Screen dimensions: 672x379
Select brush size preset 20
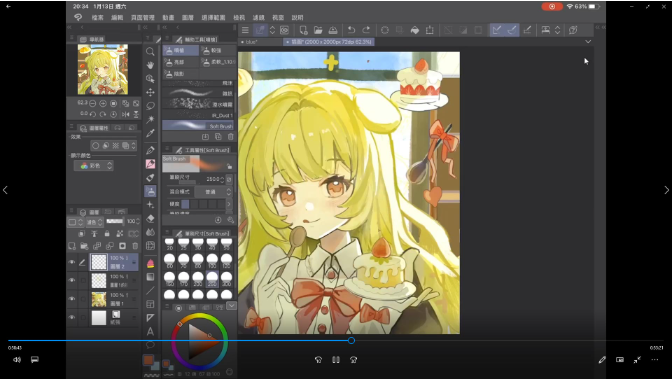[170, 244]
